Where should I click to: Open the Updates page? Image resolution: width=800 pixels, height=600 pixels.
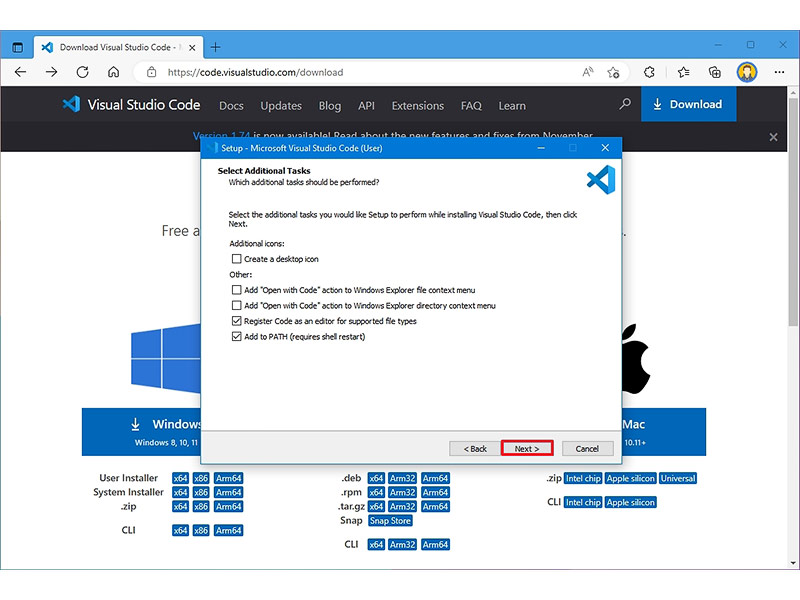[x=281, y=106]
